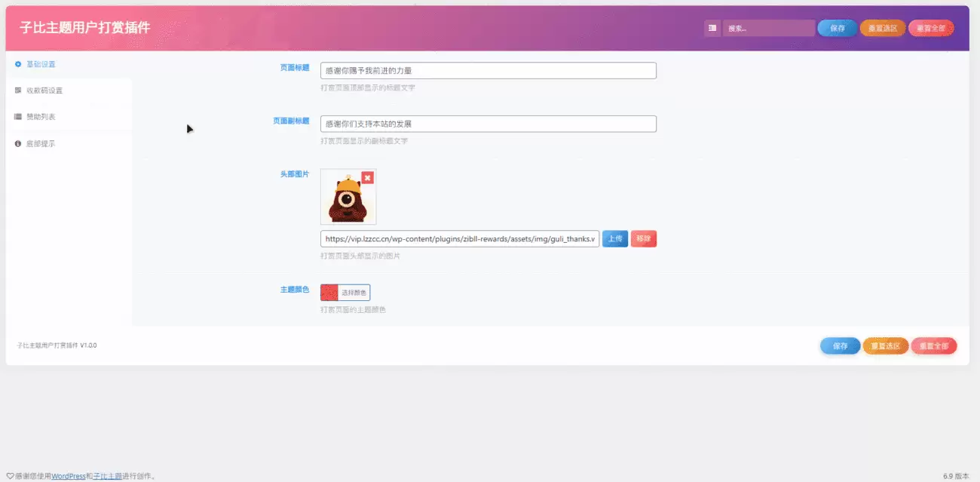The width and height of the screenshot is (980, 482).
Task: Click the info icon beside 底部提示
Action: click(17, 142)
